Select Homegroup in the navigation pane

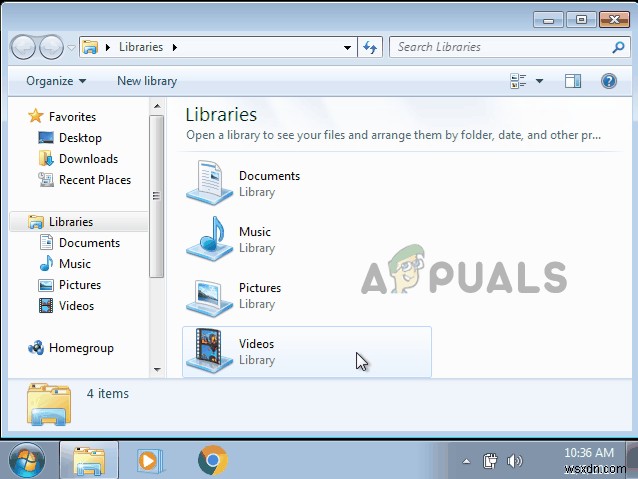81,348
